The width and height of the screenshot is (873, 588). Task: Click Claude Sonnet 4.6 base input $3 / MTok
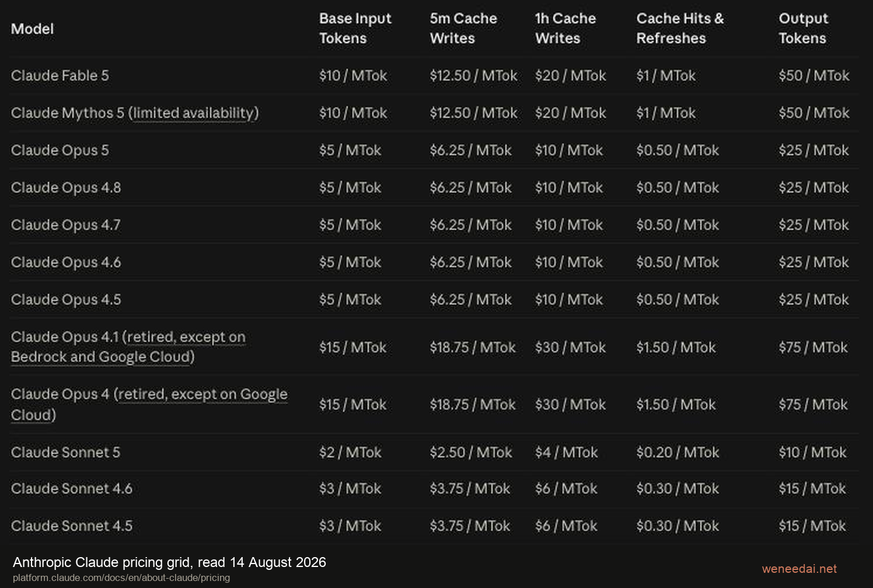pos(350,488)
